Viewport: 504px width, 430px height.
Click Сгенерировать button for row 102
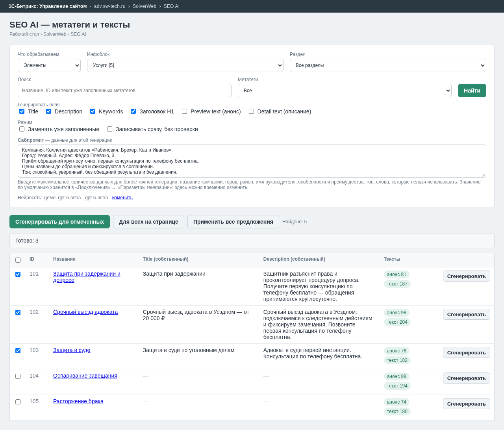[467, 314]
